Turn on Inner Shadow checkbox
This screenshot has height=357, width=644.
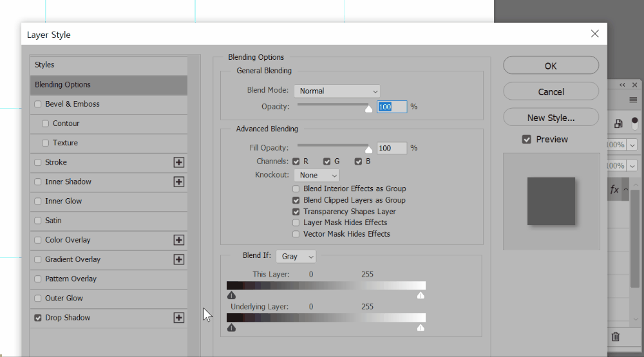pyautogui.click(x=38, y=182)
